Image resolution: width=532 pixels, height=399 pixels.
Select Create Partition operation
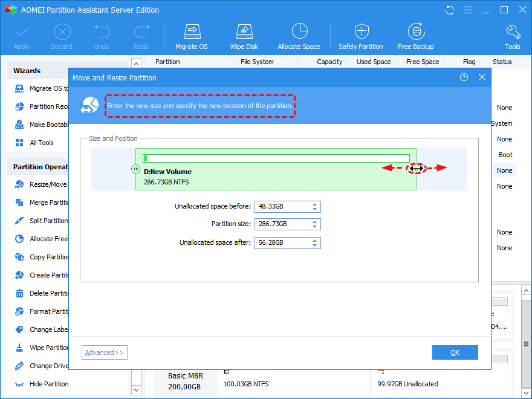point(41,275)
